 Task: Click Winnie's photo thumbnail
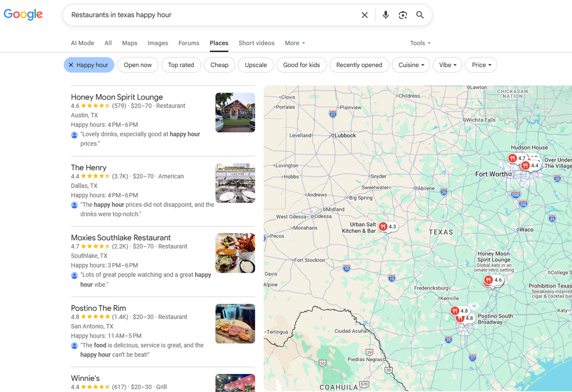pyautogui.click(x=235, y=383)
